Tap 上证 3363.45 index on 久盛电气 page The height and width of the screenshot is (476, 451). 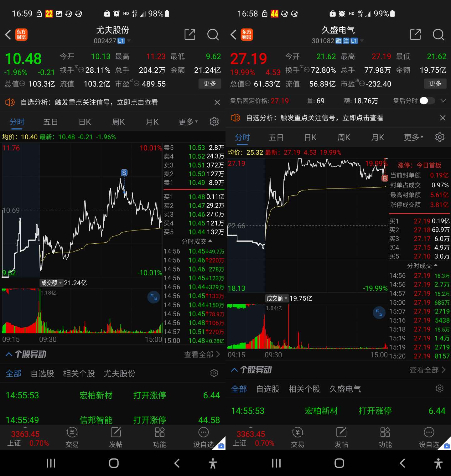[x=253, y=438]
